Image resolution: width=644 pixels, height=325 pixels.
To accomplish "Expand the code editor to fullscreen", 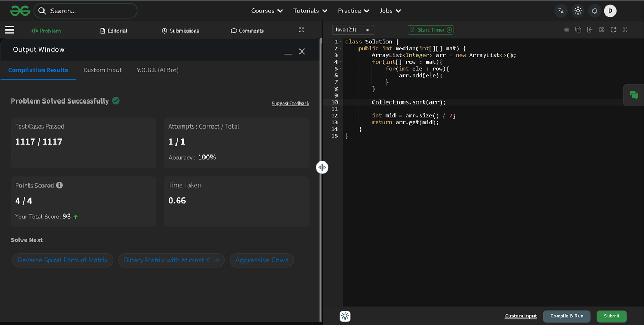I will 625,29.
